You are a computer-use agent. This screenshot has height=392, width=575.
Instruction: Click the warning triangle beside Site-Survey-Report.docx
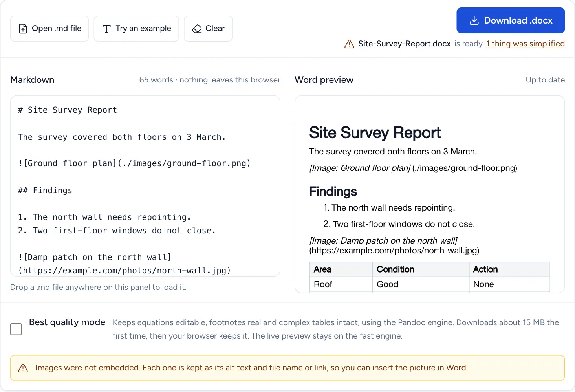[349, 44]
